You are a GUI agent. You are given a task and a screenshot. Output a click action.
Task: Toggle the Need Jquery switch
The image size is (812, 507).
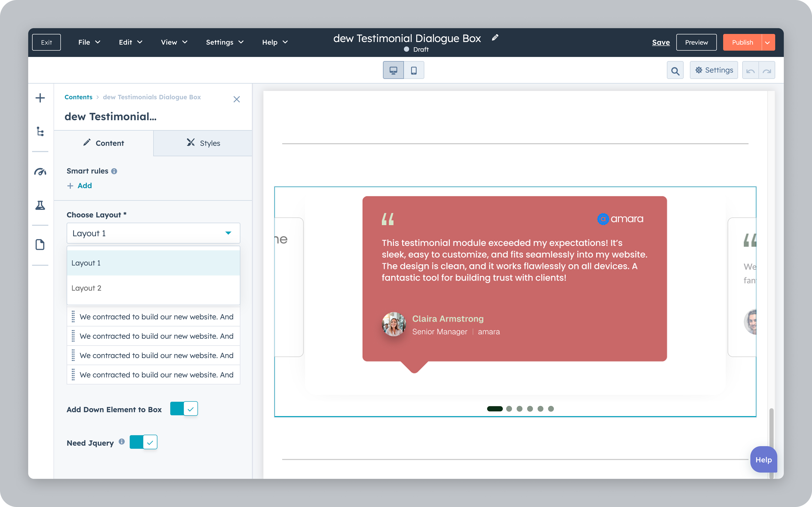143,442
